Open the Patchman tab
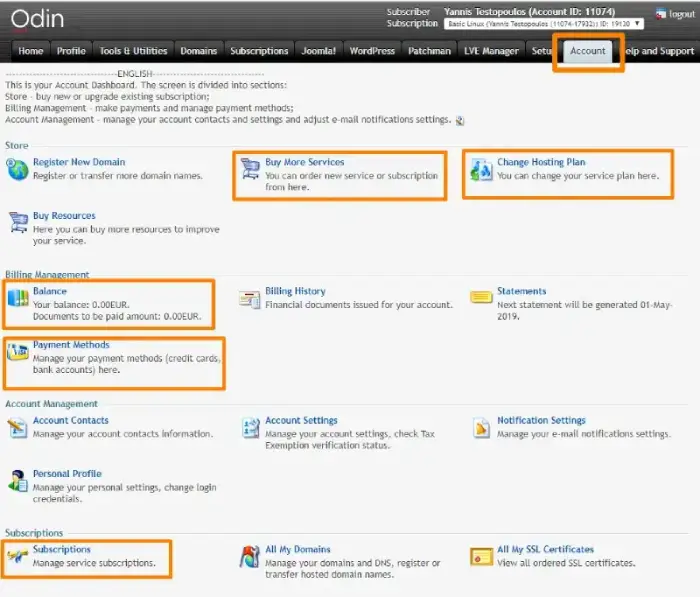Viewport: 700px width, 597px height. 429,51
